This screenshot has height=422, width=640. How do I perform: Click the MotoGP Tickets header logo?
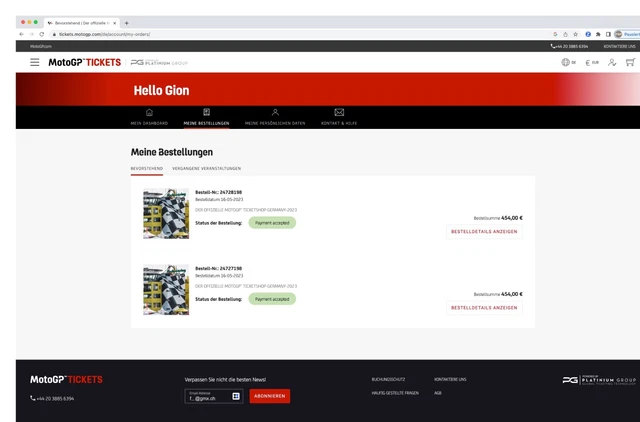[x=84, y=62]
